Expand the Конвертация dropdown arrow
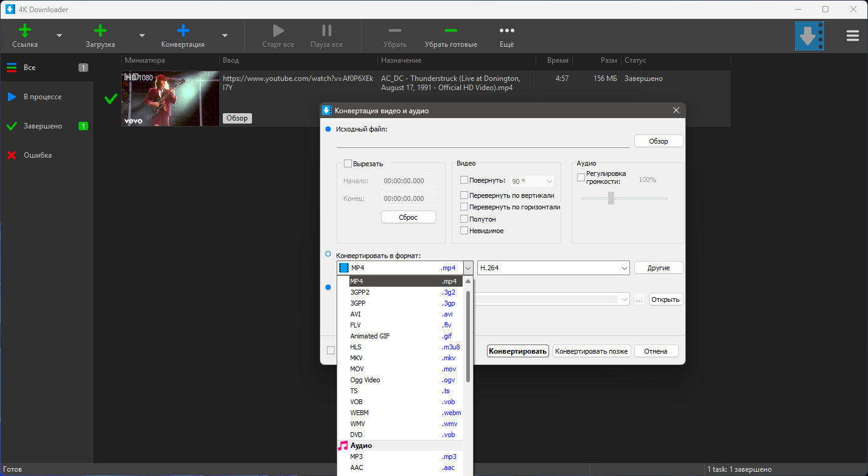Screen dimensions: 868x476 225,35
